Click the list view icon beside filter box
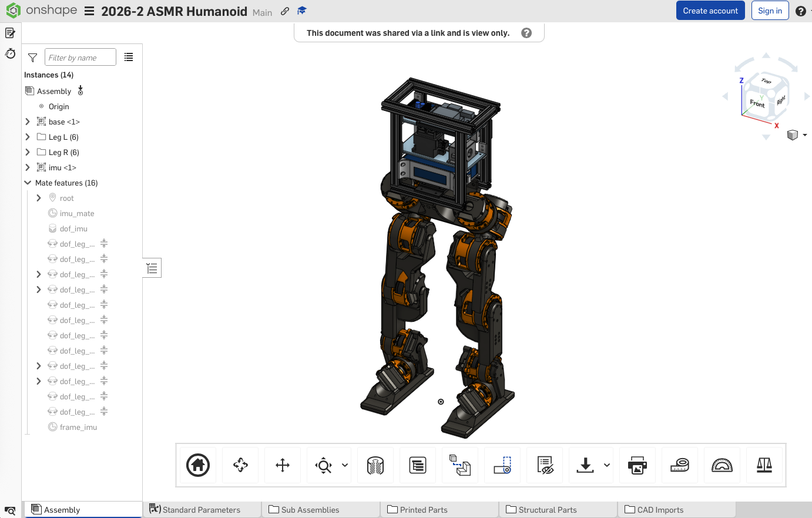812x518 pixels. click(x=129, y=57)
